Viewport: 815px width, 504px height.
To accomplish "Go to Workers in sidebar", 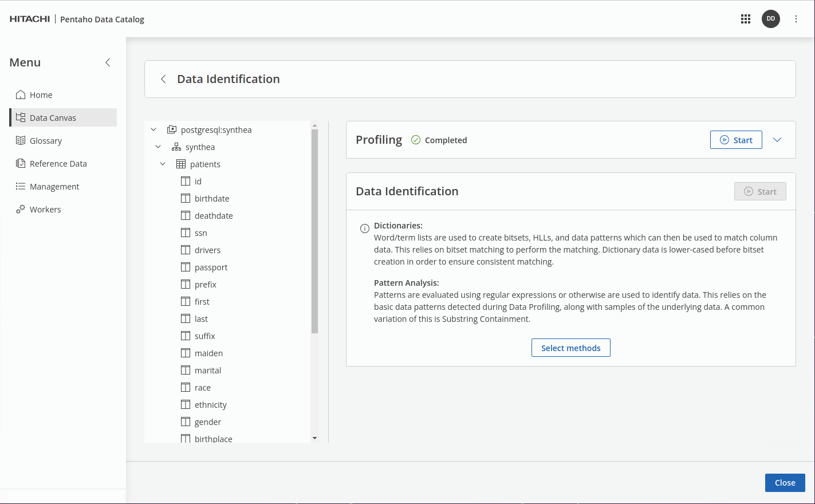I will tap(45, 210).
